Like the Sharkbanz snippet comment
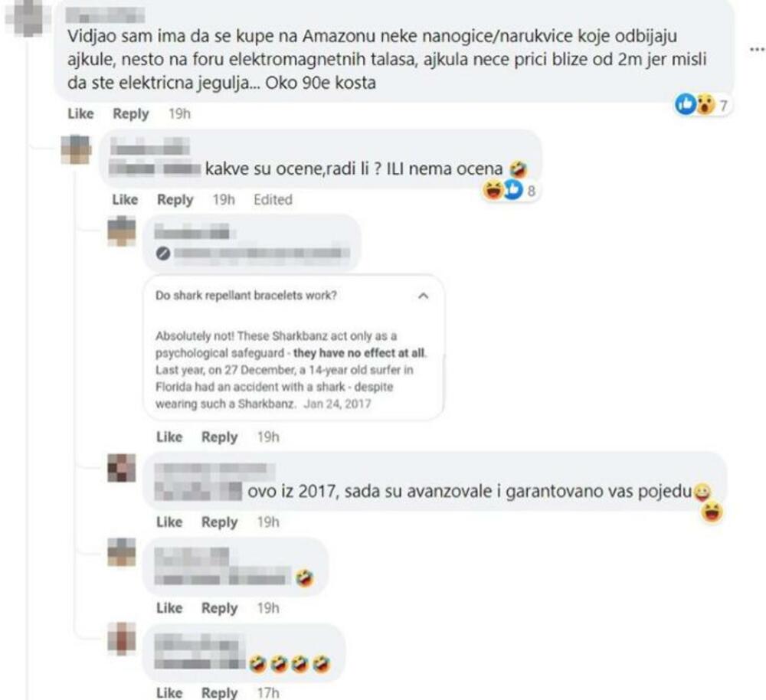The image size is (766, 700). (169, 437)
